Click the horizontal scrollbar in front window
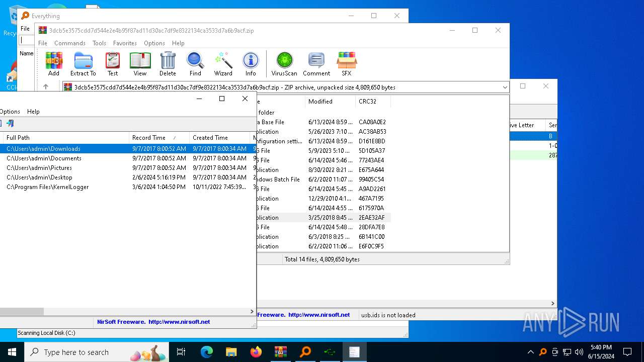This screenshot has width=644, height=362. coord(22,312)
